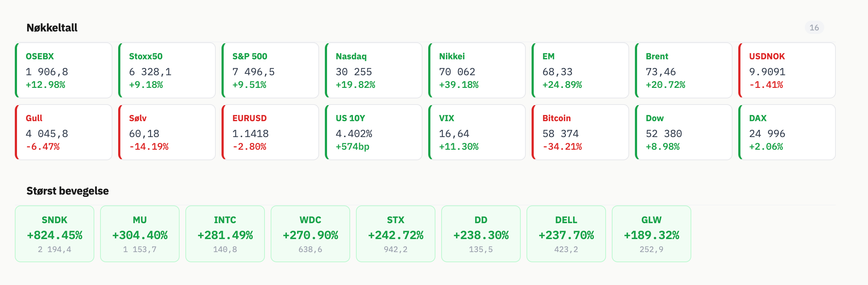Click the S&P 500 card
This screenshot has width=868, height=285.
pos(270,70)
